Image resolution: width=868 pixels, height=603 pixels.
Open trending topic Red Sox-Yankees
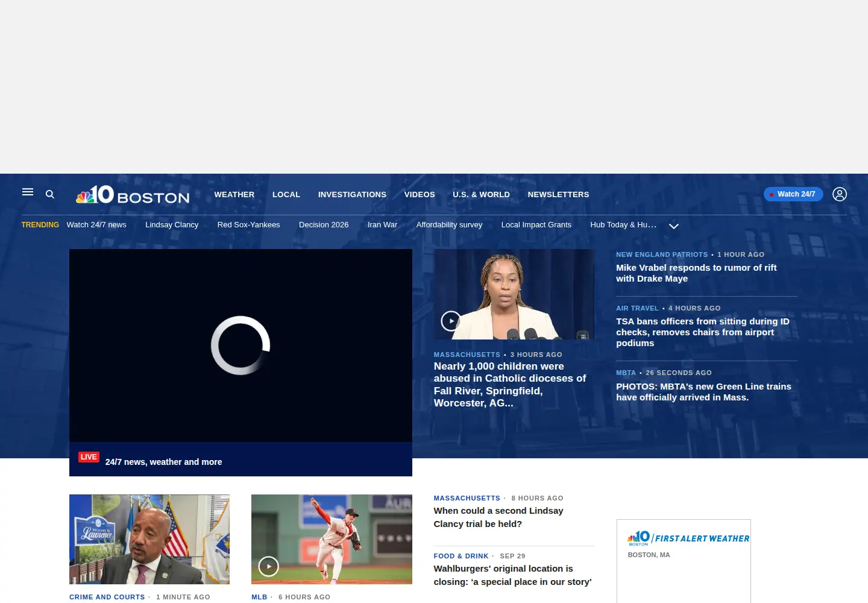tap(248, 225)
